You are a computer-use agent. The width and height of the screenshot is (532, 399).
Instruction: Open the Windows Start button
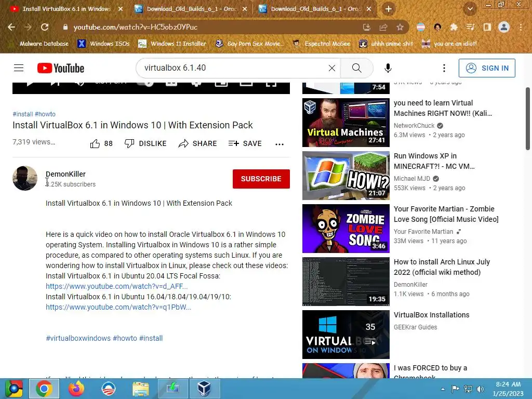point(14,389)
